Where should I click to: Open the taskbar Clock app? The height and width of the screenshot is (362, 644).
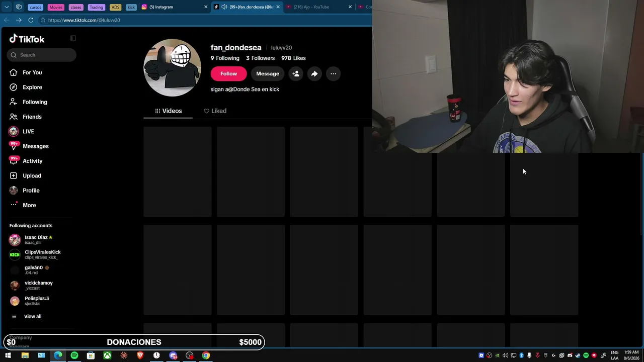tap(156, 355)
